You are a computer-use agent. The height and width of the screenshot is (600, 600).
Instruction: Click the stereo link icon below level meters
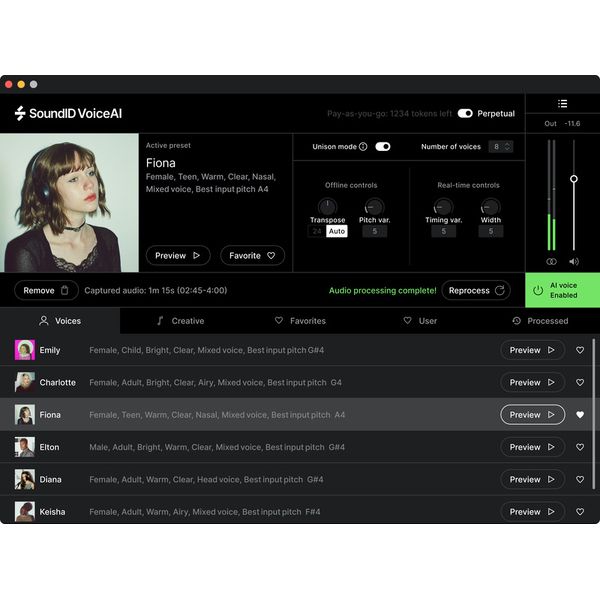[551, 261]
